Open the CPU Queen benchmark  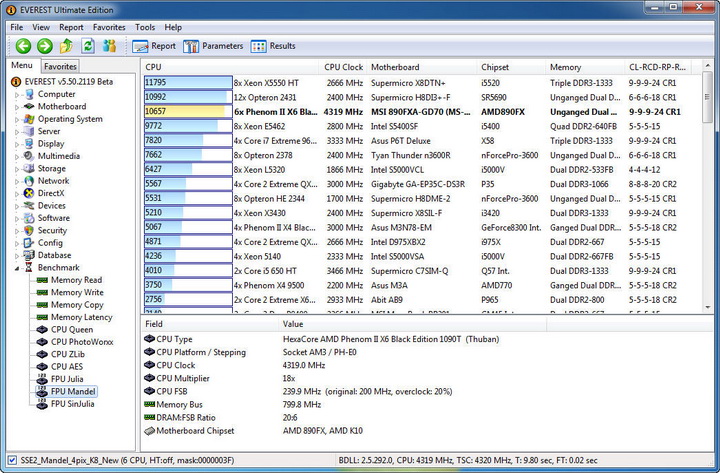(72, 330)
